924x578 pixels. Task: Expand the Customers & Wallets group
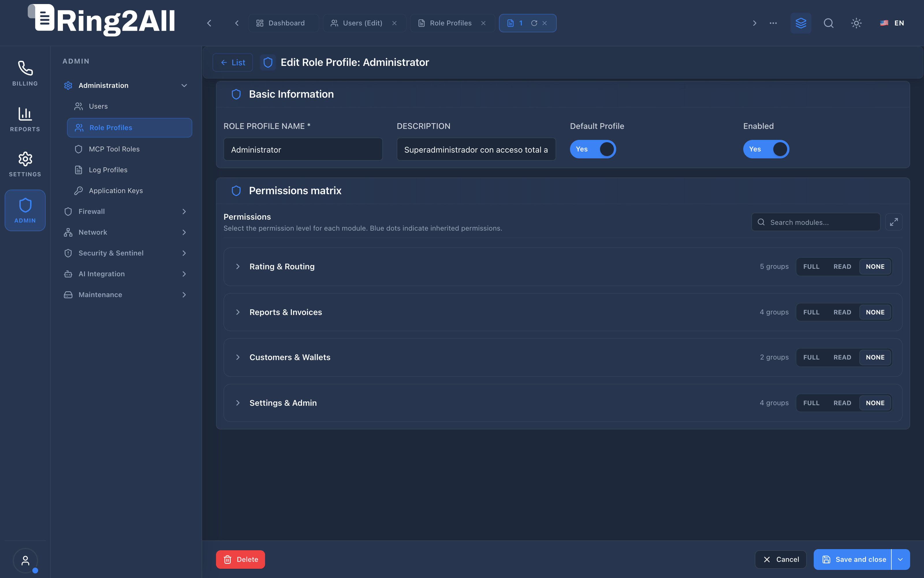tap(238, 357)
